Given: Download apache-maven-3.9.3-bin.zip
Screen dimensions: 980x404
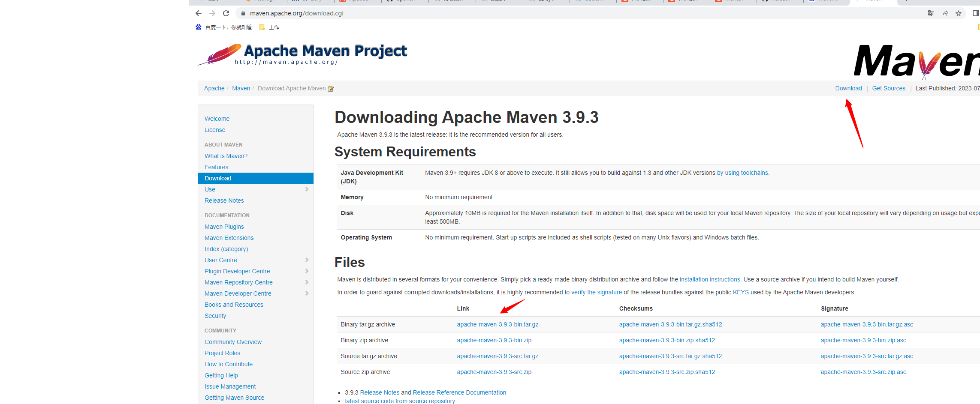Looking at the screenshot, I should pos(494,340).
